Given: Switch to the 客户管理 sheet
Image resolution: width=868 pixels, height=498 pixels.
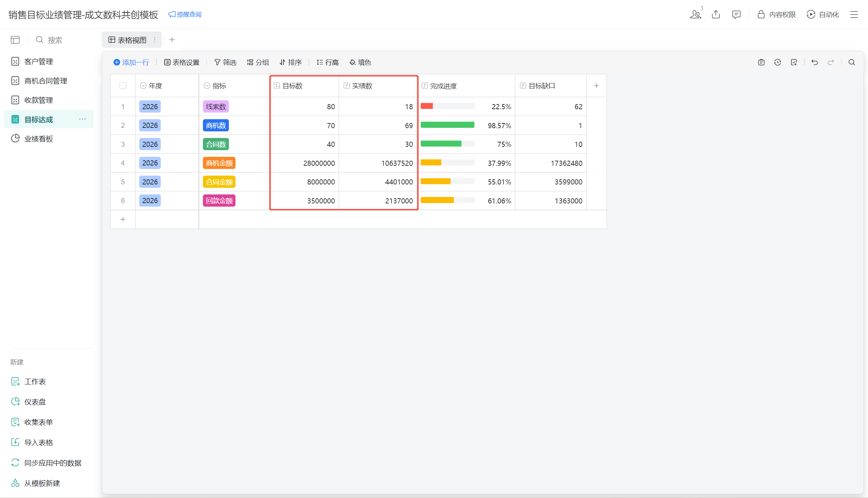Looking at the screenshot, I should pos(38,62).
